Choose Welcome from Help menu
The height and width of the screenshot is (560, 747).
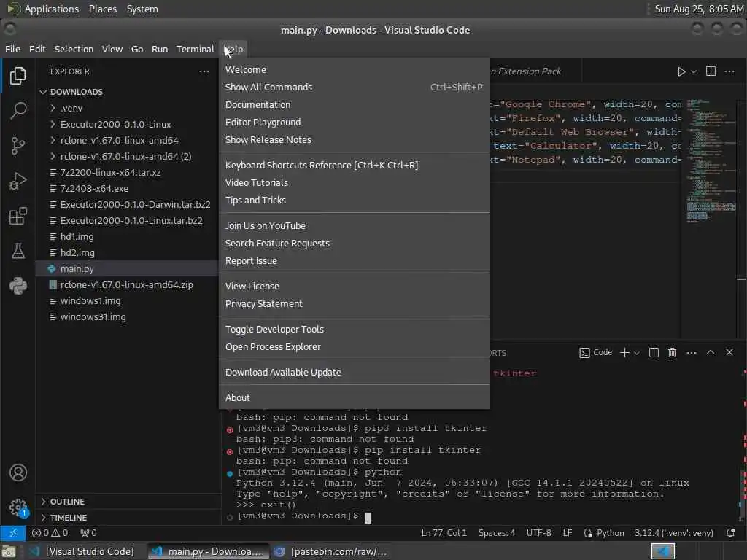pos(355,69)
